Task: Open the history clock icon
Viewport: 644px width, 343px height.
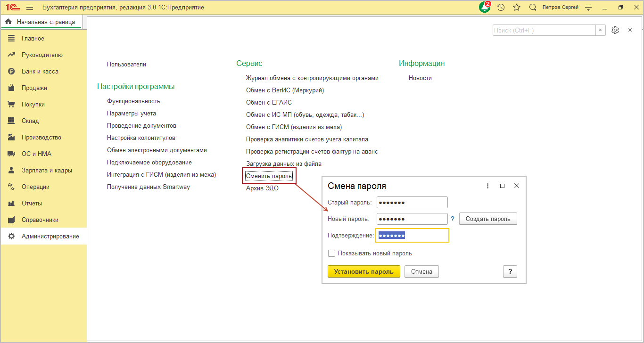Action: point(501,8)
